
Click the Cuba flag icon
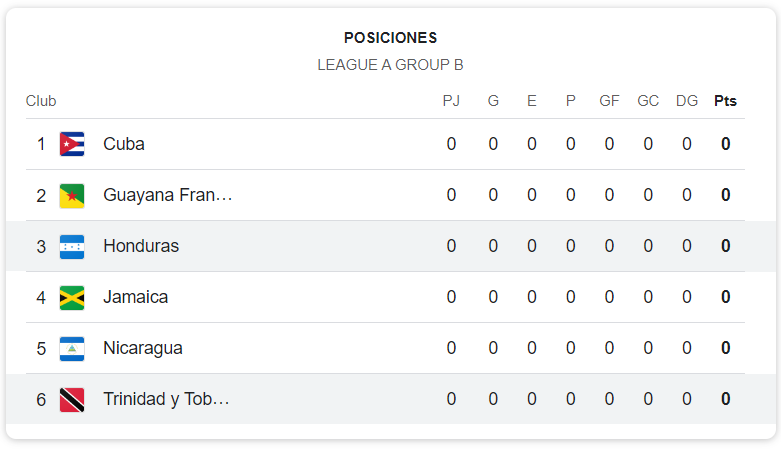pos(72,144)
